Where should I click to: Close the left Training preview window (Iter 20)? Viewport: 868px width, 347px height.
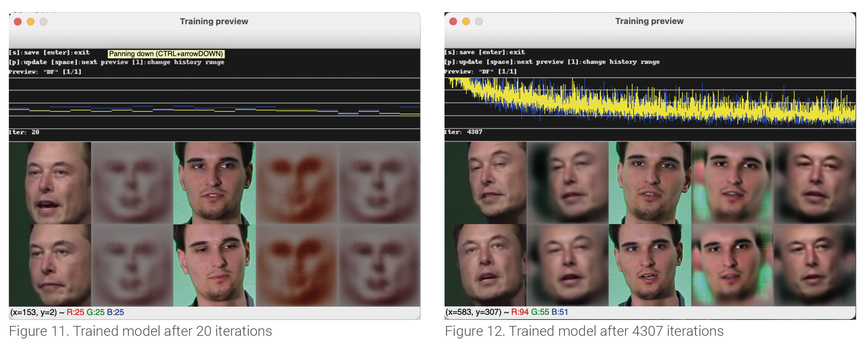tap(18, 22)
